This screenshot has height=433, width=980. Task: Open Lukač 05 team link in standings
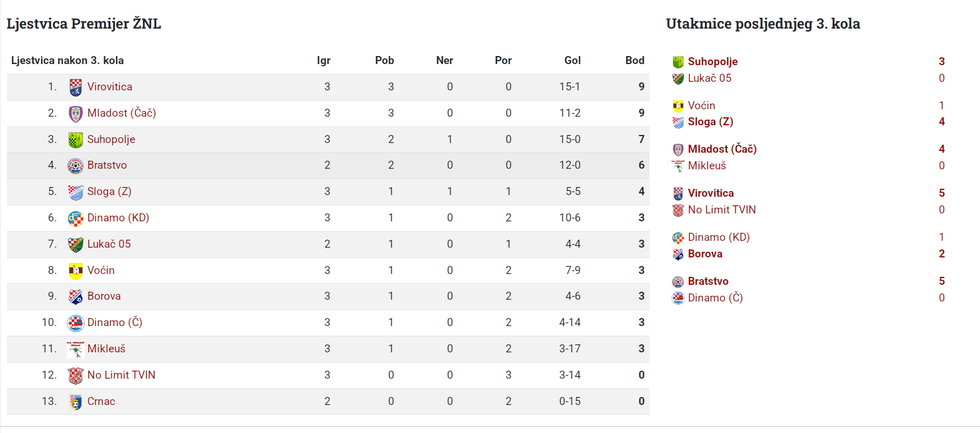[x=109, y=244]
